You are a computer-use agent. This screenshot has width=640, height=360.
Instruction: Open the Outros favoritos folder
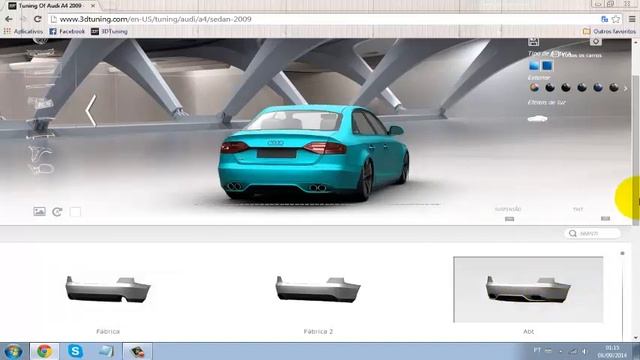pos(609,31)
